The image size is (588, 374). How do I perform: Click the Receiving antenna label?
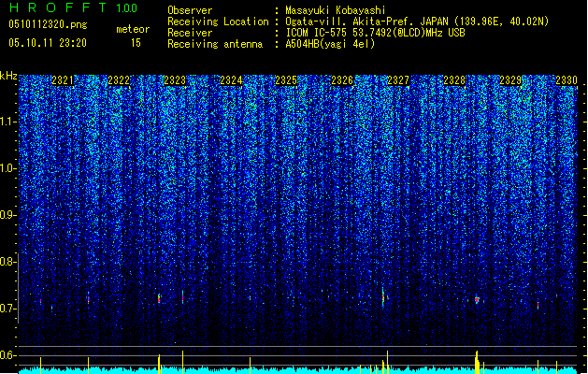click(x=215, y=44)
